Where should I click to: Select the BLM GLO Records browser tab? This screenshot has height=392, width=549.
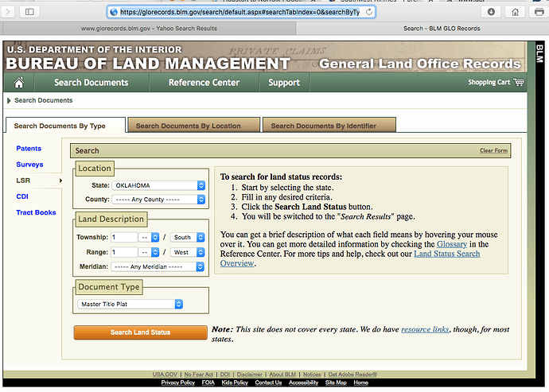click(x=422, y=29)
